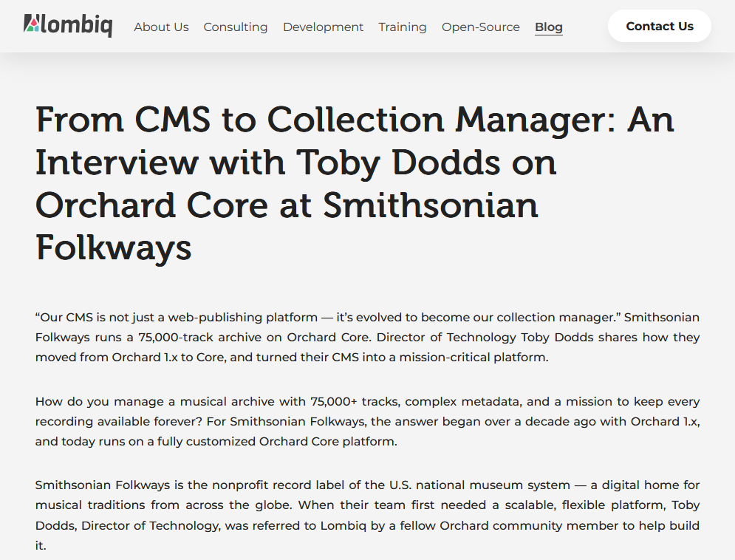Click the paragraph beginning "Smithsonian Folkways is the nonprofit"
This screenshot has height=560, width=735.
point(368,515)
